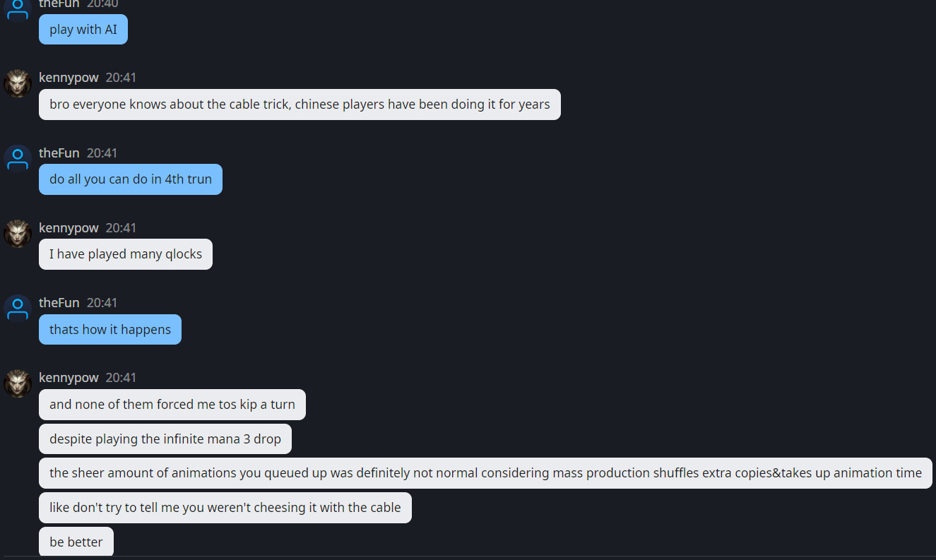Click theFun's avatar beside "play with AI"
Viewport: 936px width, 560px height.
(18, 8)
